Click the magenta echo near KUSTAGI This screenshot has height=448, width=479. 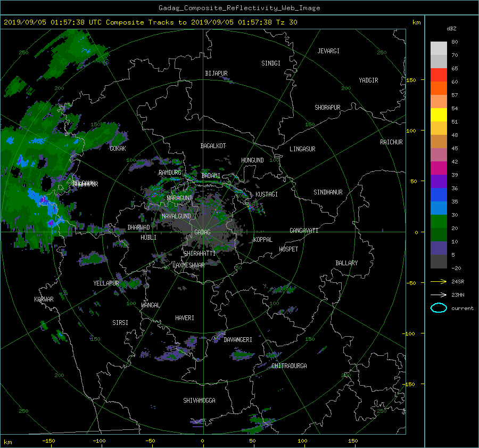251,207
